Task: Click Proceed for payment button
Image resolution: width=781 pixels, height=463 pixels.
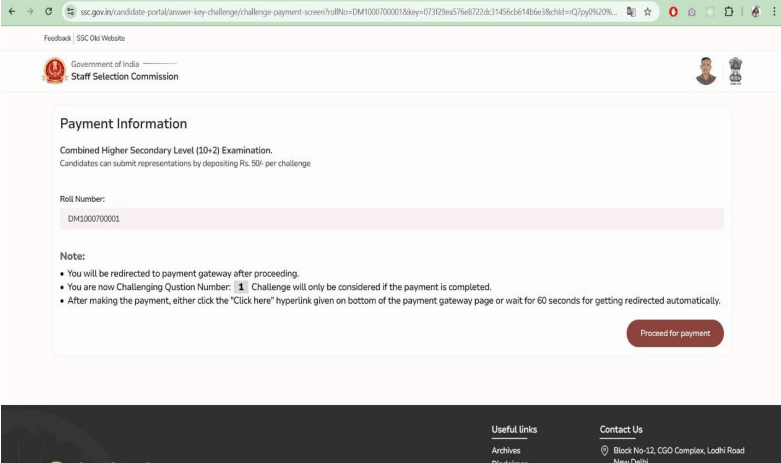Action: point(674,333)
